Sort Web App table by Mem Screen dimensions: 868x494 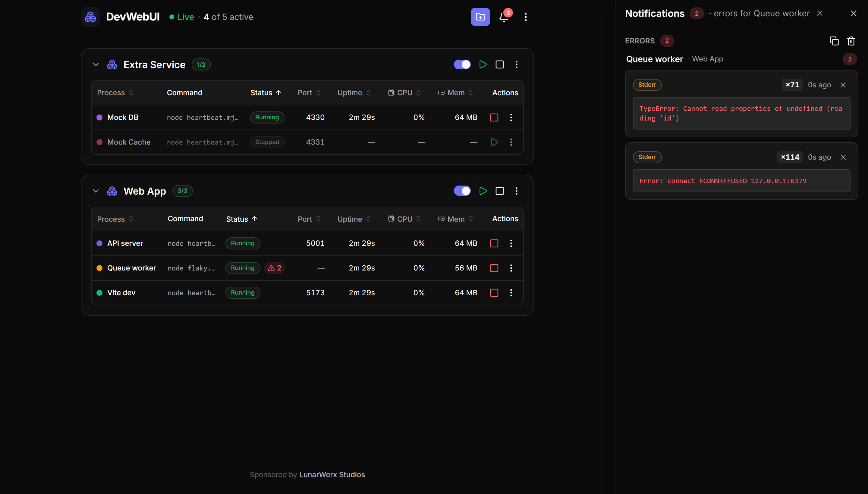[x=455, y=219]
